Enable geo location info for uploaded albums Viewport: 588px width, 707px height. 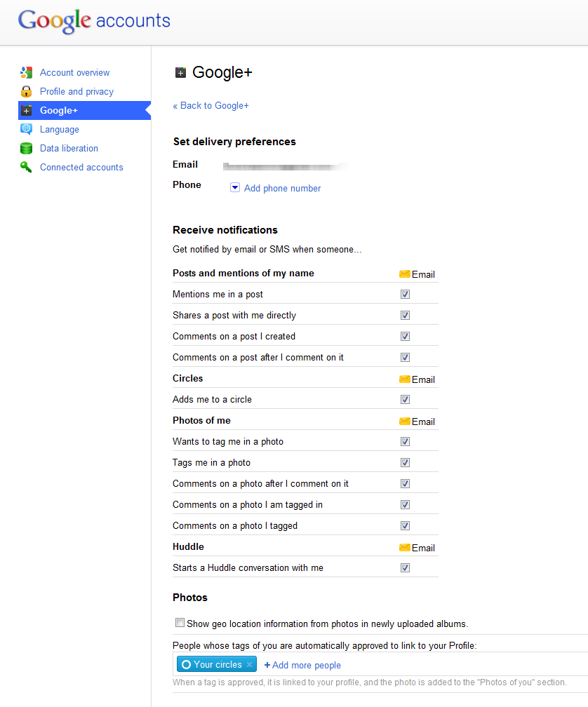[x=180, y=623]
